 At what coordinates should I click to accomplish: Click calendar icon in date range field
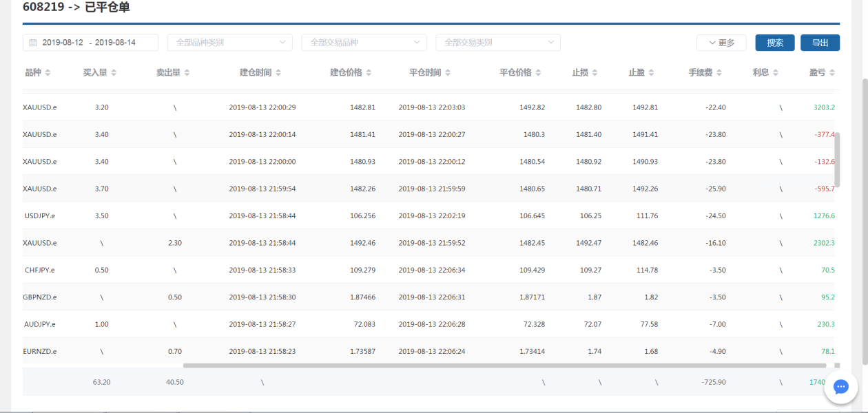pos(32,43)
